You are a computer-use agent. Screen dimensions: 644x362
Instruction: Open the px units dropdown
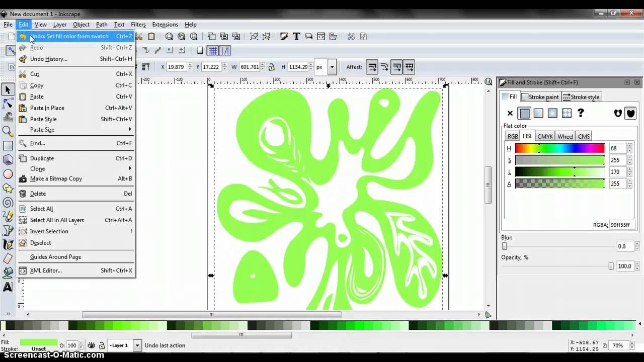(331, 66)
